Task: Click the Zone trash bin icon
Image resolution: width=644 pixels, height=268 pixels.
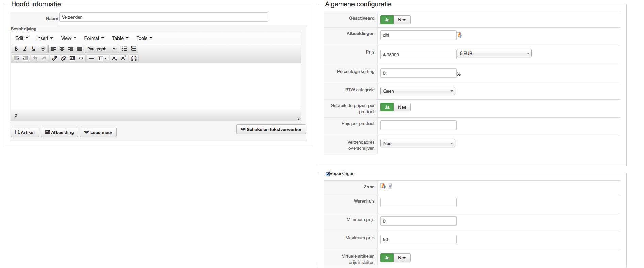Action: [x=390, y=186]
